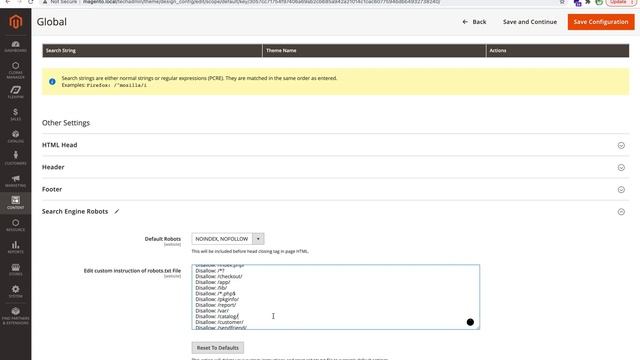The width and height of the screenshot is (640, 360).
Task: Click the 'Disallow: /checkout/' line
Action: [x=219, y=276]
